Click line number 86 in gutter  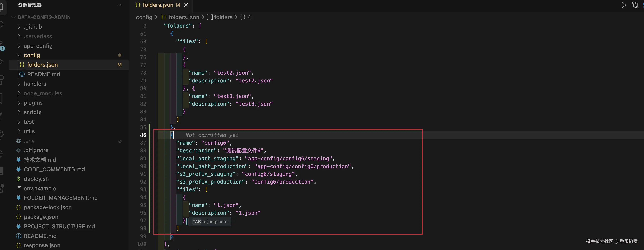(x=143, y=135)
